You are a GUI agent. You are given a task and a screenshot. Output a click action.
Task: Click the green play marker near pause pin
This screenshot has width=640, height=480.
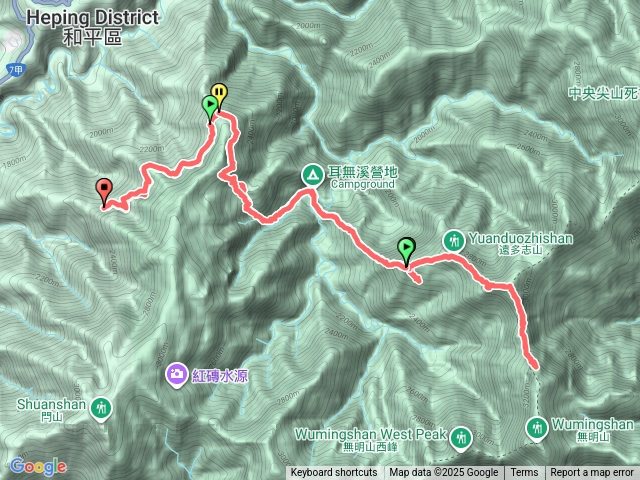coord(210,108)
